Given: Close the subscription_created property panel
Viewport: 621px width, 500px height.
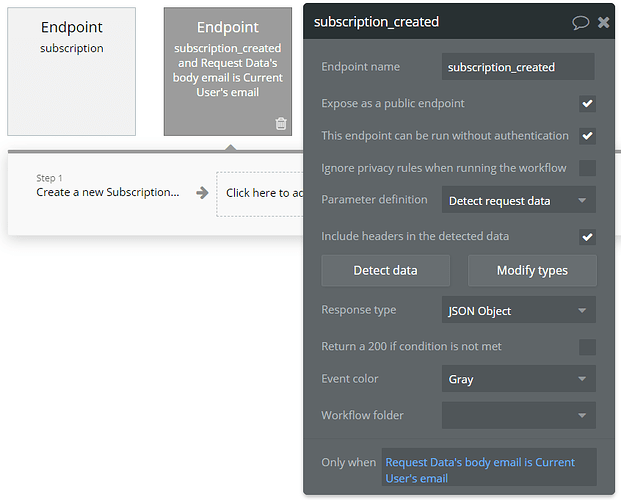Looking at the screenshot, I should (603, 22).
